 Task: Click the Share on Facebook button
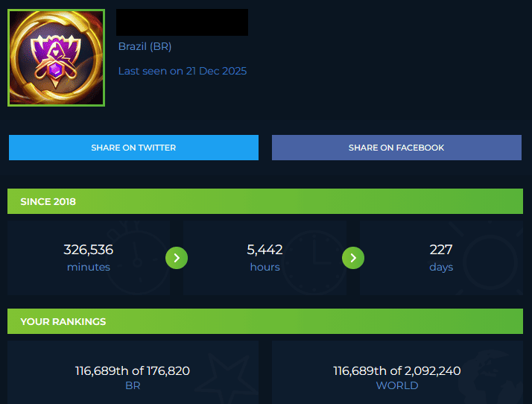pos(396,148)
